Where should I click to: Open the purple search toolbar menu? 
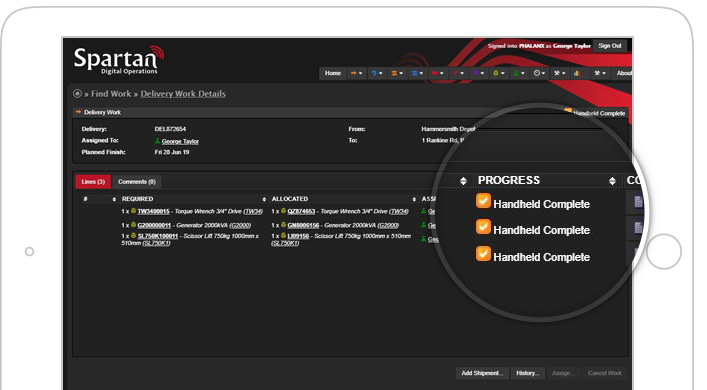coord(478,73)
